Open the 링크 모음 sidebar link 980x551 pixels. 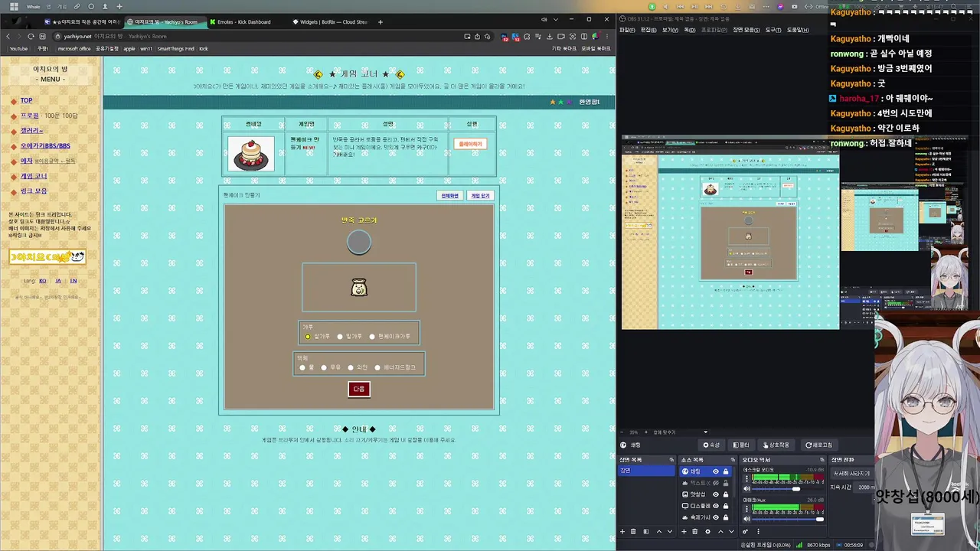coord(34,191)
